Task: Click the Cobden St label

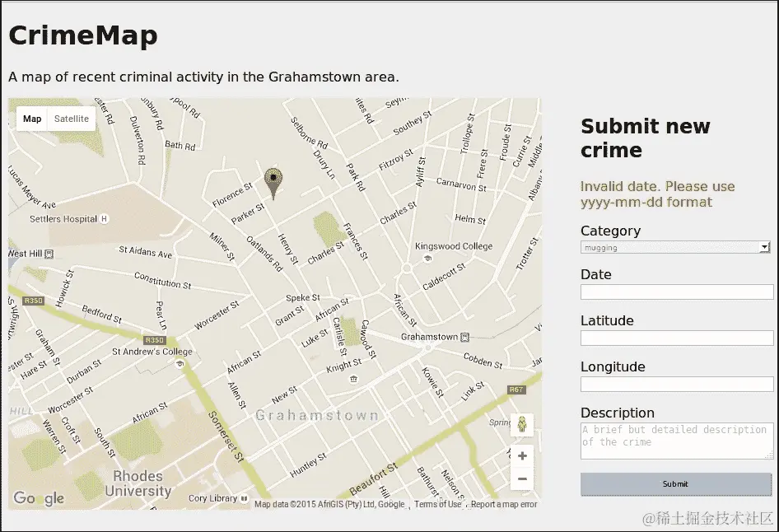Action: coord(483,361)
